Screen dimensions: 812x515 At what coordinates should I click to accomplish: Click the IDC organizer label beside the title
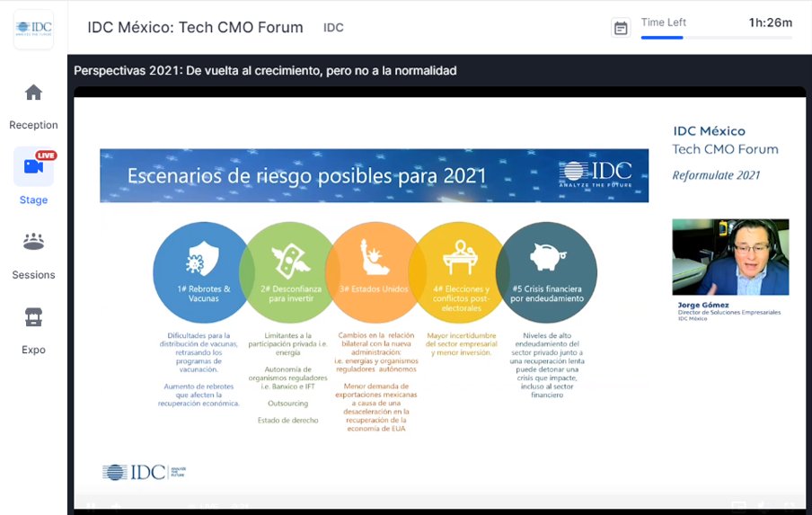333,28
